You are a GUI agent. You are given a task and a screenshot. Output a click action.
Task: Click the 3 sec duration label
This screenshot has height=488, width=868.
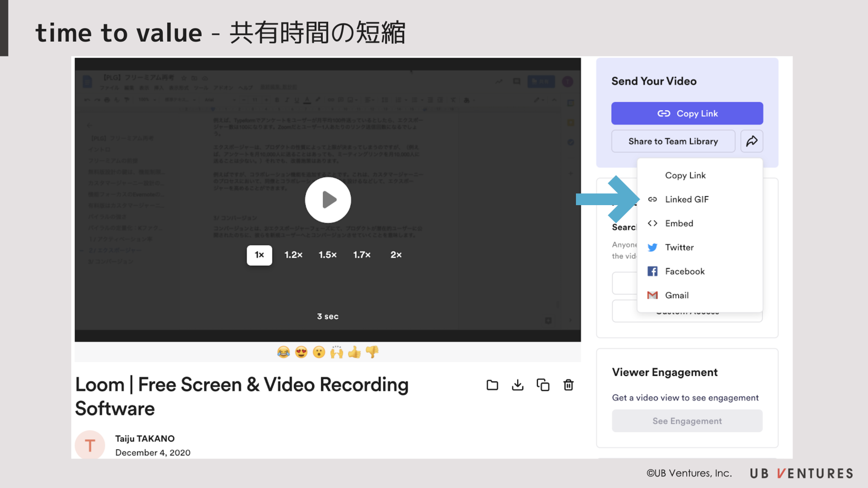328,316
